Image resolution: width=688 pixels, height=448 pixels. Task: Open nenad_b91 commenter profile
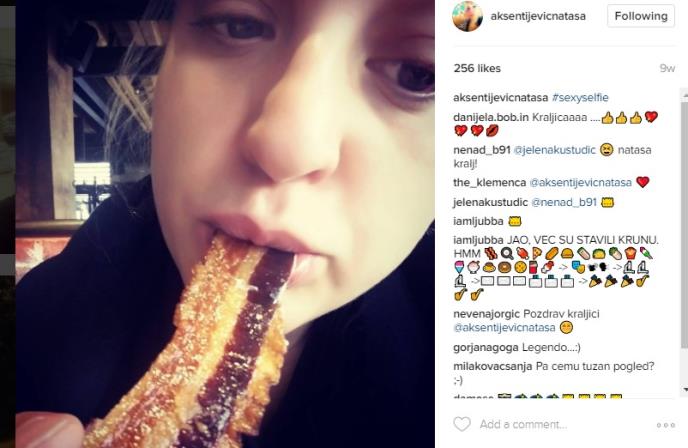[x=483, y=149]
